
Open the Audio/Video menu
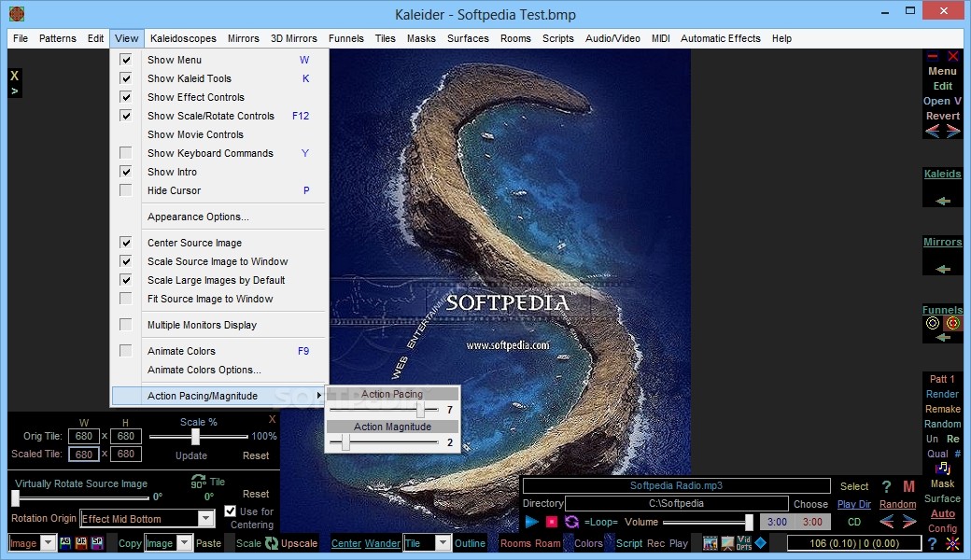pos(612,38)
